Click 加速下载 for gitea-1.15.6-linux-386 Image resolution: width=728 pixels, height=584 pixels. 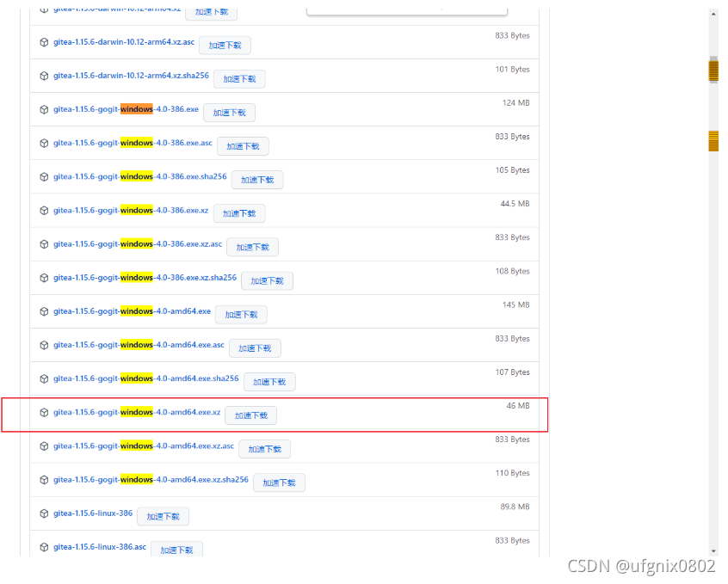click(163, 517)
